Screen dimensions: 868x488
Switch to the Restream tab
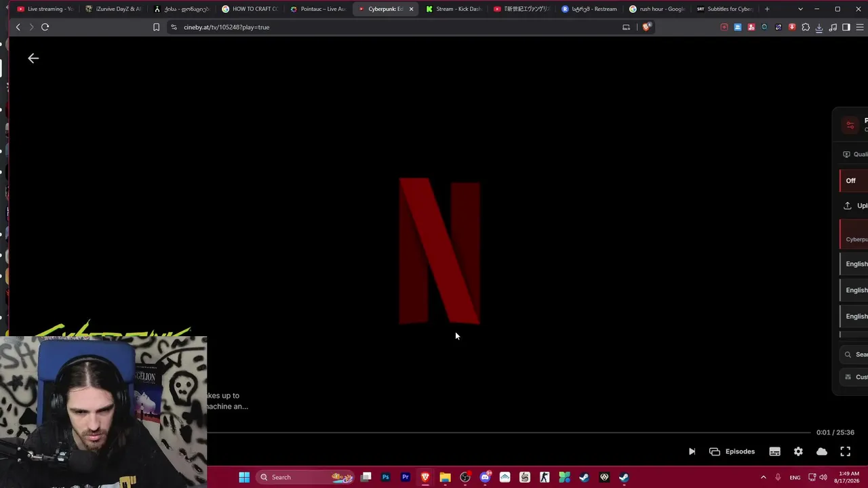tap(589, 9)
